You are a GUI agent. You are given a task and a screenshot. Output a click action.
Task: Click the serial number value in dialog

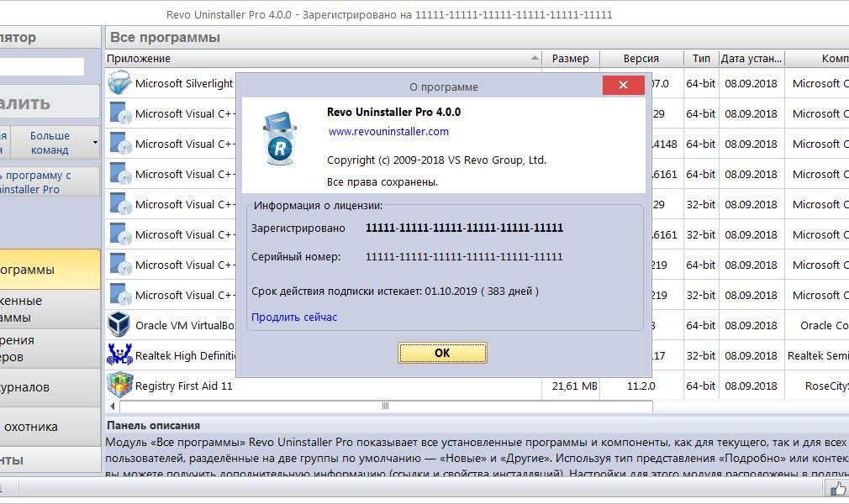coord(464,256)
